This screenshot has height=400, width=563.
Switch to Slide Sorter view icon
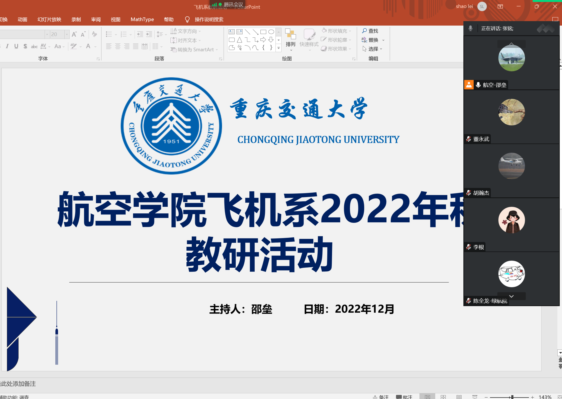pyautogui.click(x=443, y=397)
